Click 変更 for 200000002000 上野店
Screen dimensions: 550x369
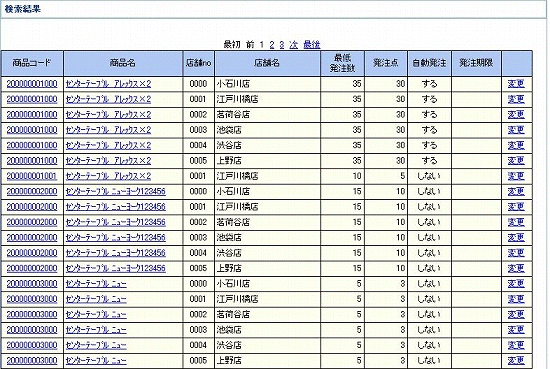point(516,268)
